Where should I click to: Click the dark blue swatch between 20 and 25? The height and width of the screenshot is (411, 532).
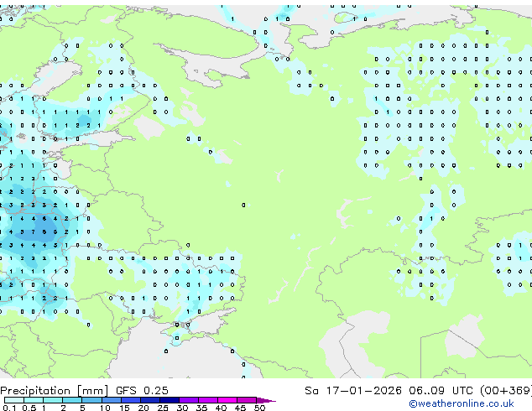click(x=149, y=400)
